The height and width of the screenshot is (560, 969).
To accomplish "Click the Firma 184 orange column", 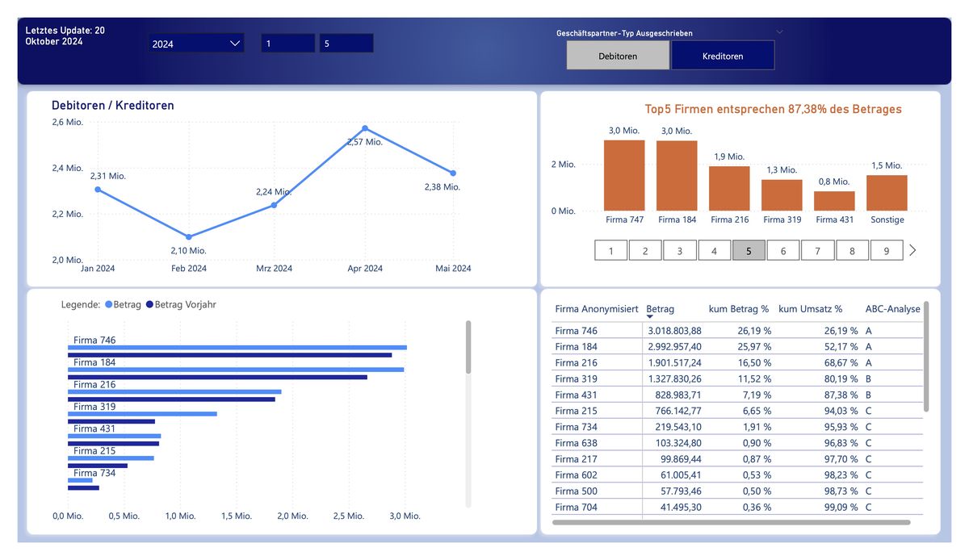I will [x=677, y=176].
